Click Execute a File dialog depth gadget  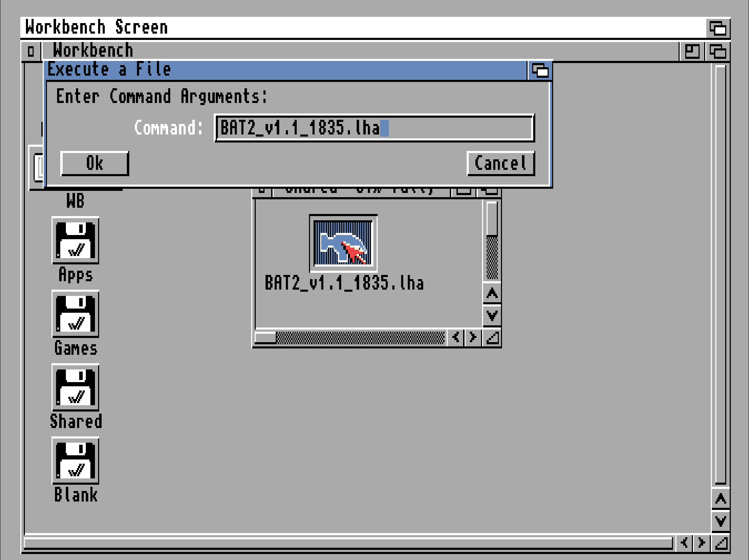click(x=540, y=70)
